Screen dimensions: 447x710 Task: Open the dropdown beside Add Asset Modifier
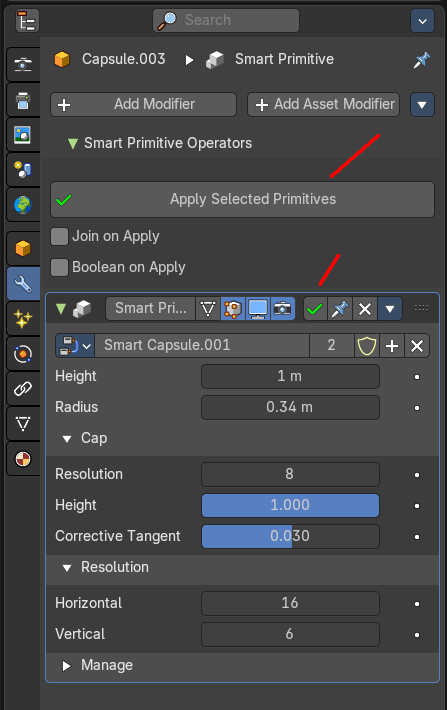[422, 105]
